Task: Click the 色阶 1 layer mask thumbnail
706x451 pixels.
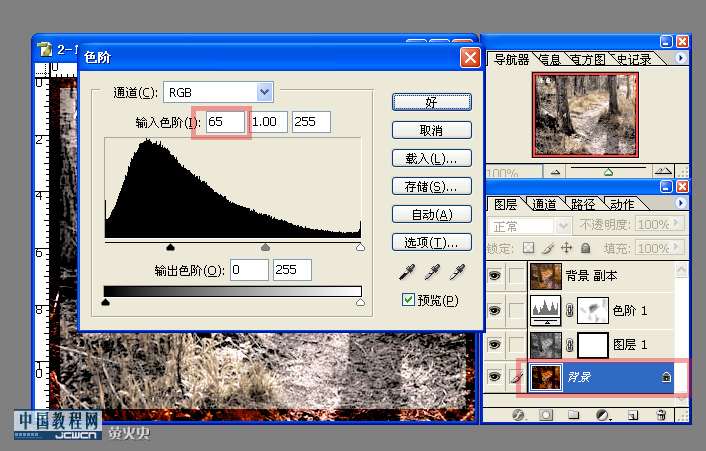Action: (x=593, y=310)
